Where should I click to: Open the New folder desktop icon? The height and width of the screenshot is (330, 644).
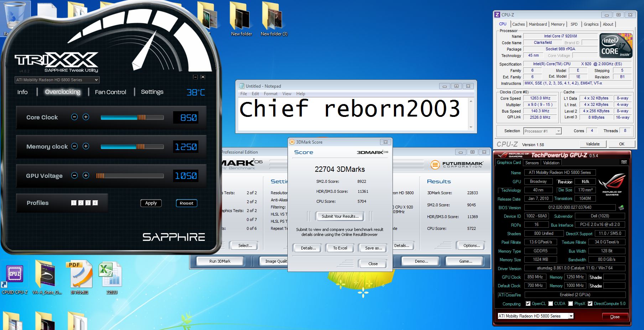point(241,19)
